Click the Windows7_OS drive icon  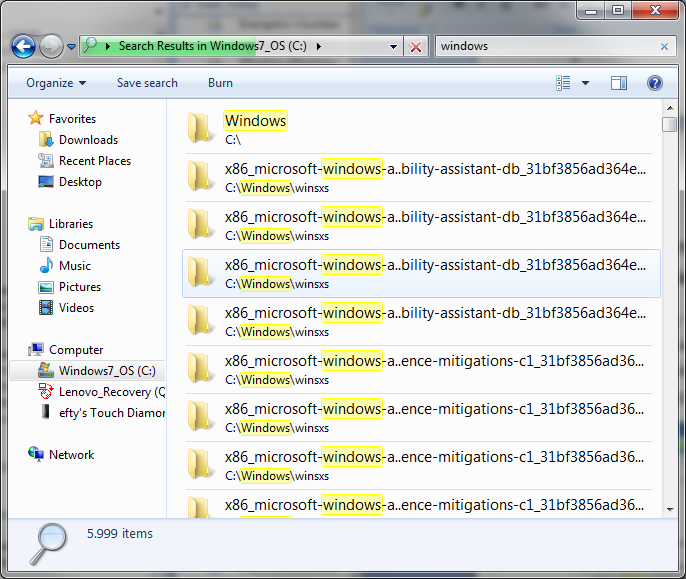click(x=46, y=370)
